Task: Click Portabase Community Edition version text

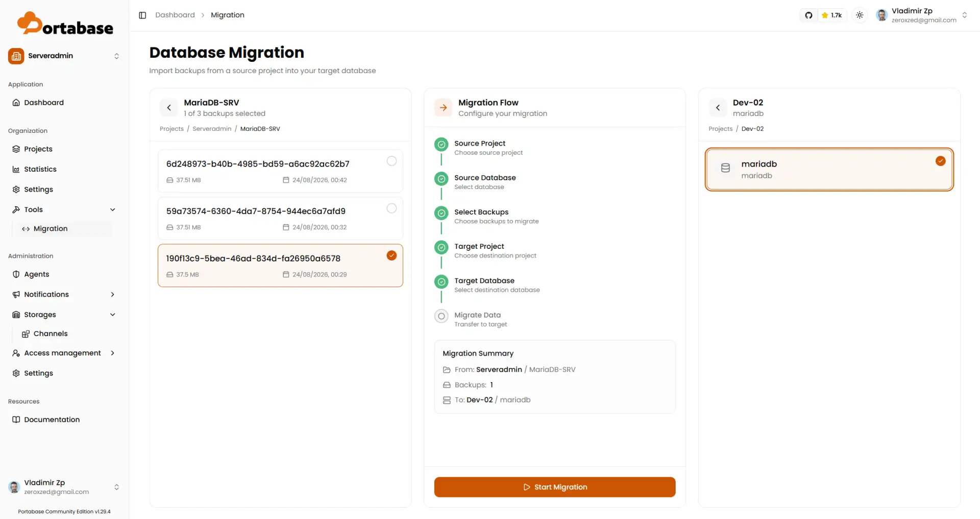Action: point(64,511)
